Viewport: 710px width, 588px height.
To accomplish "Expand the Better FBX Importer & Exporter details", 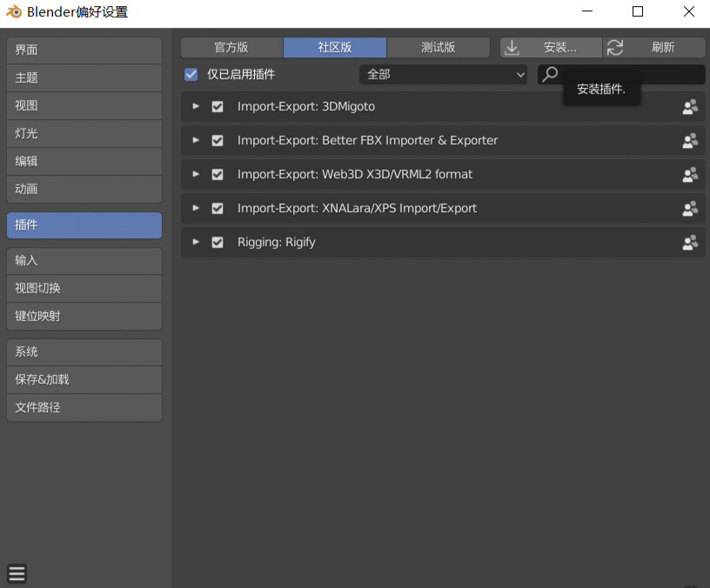I will click(x=196, y=140).
